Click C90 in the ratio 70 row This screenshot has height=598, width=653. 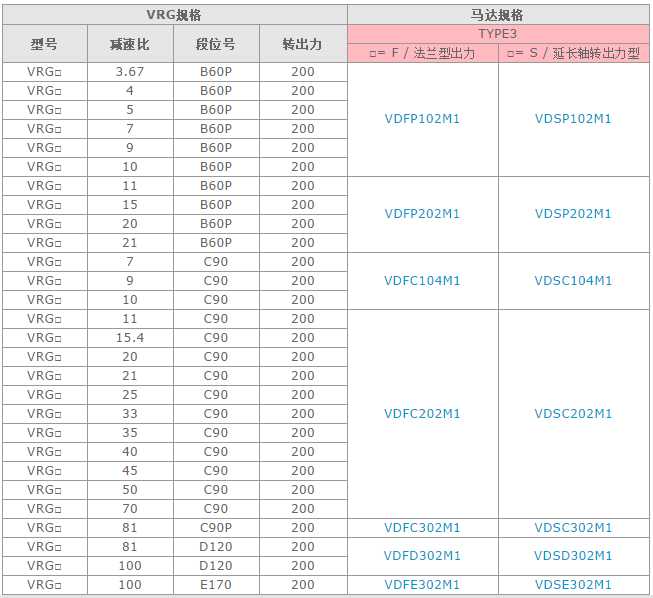216,509
